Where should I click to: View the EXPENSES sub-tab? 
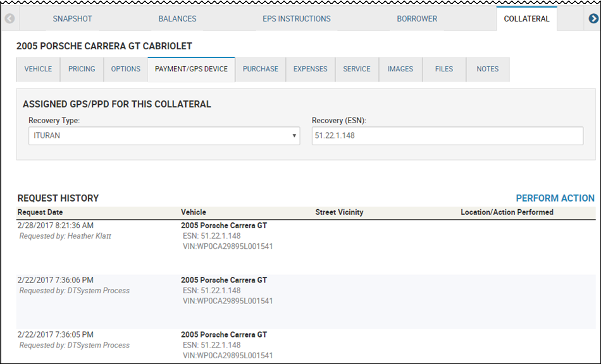(x=311, y=70)
